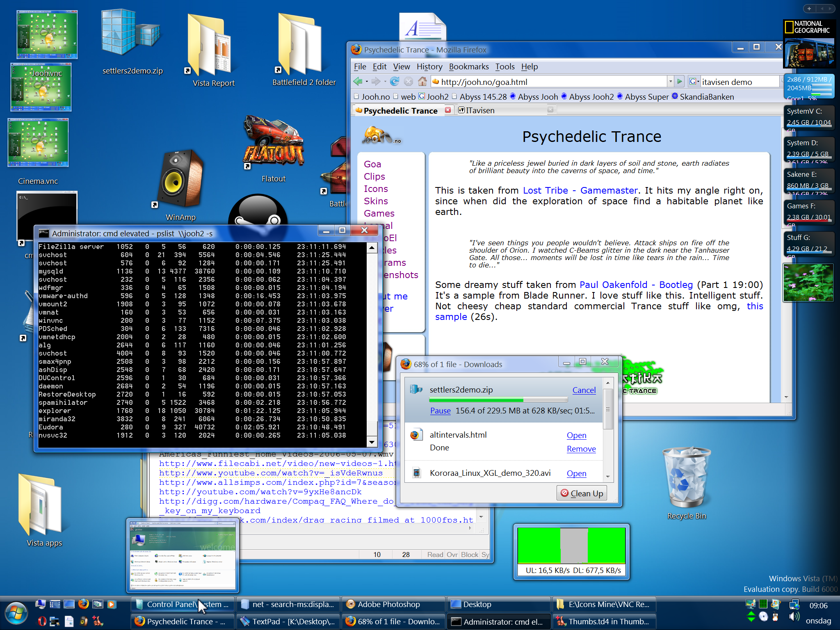Screen dimensions: 840x630
Task: Switch to the ITavisen tab
Action: [x=504, y=110]
